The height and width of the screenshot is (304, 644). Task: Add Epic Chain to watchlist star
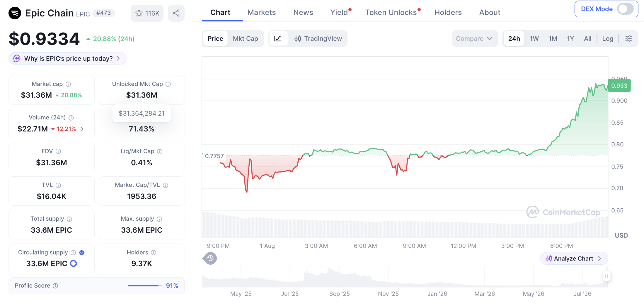tap(147, 13)
